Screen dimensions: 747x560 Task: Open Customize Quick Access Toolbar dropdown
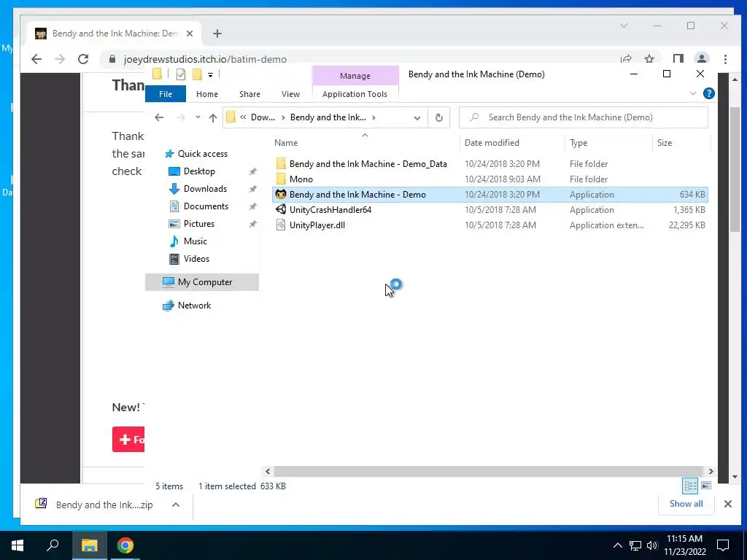210,75
